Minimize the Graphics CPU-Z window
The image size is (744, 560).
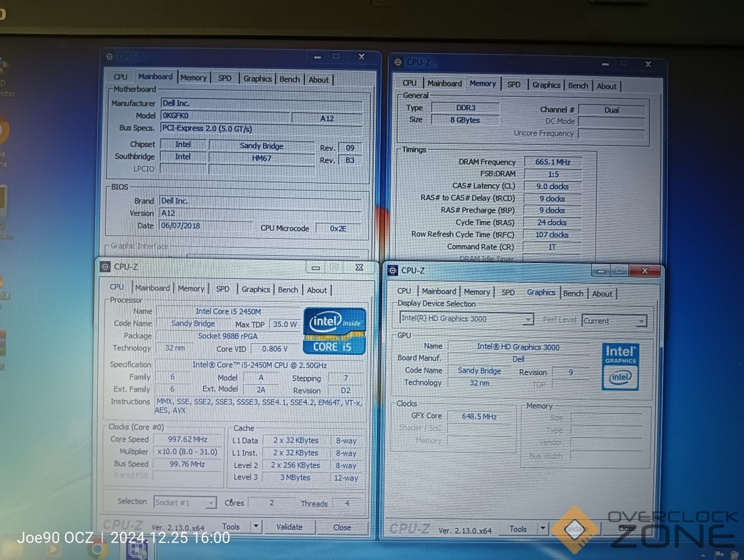pyautogui.click(x=600, y=271)
